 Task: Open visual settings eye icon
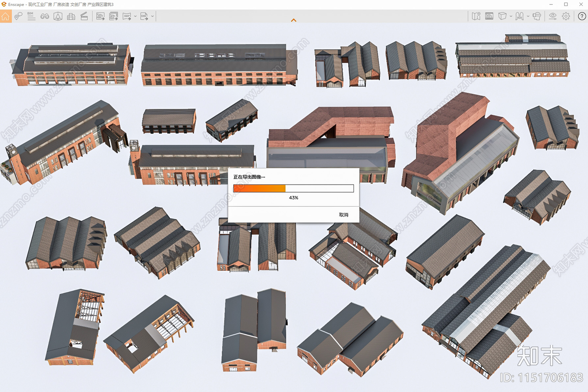[553, 16]
